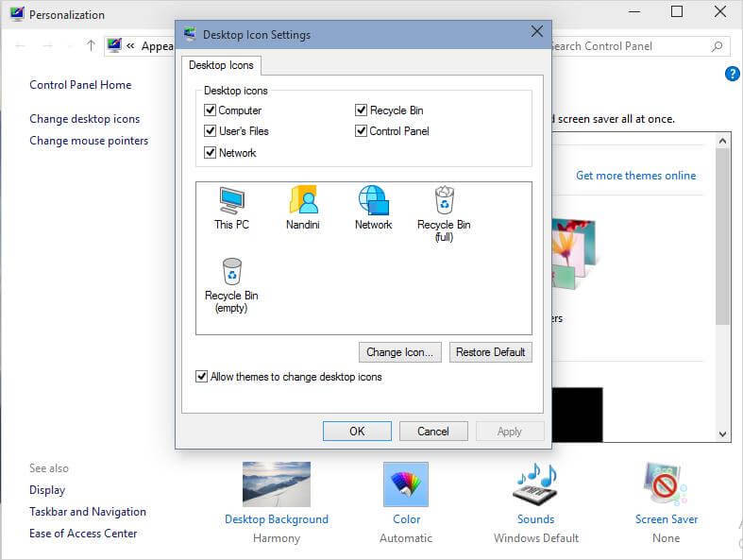The width and height of the screenshot is (743, 560).
Task: Select the flower theme thumbnail in Personalization
Action: point(573,254)
